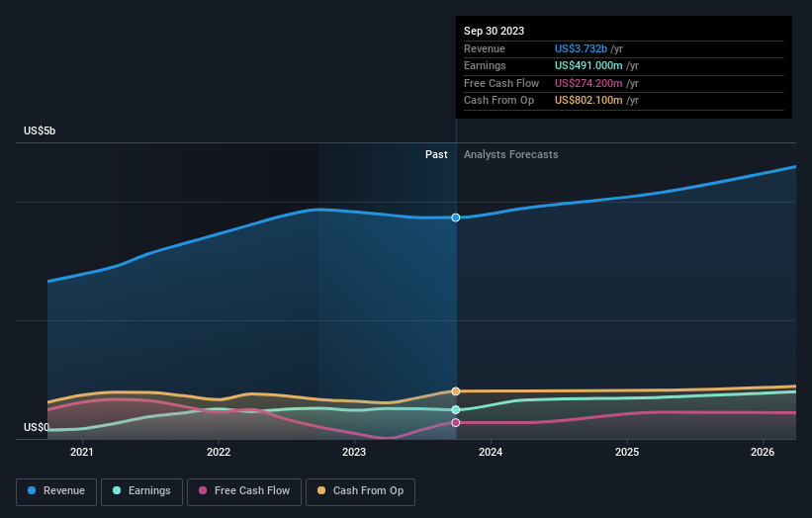This screenshot has height=518, width=812.
Task: Toggle the Cash From Op legend button
Action: coord(360,491)
